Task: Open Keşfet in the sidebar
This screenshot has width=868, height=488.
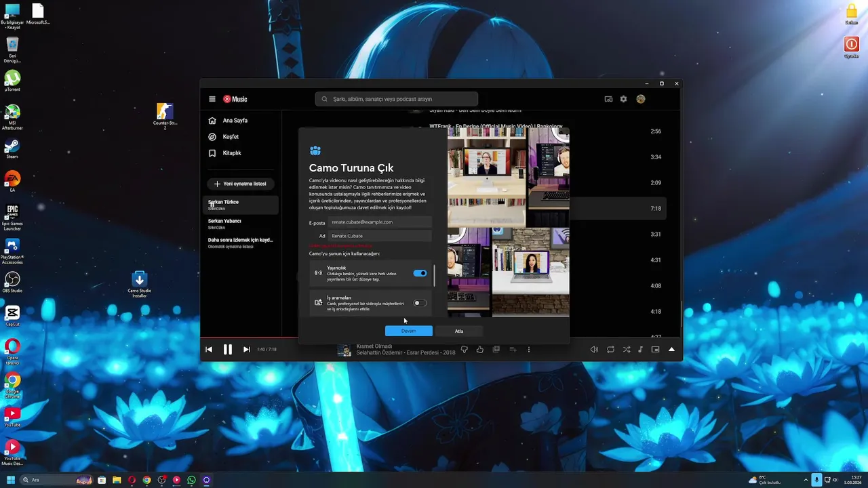Action: click(x=241, y=137)
